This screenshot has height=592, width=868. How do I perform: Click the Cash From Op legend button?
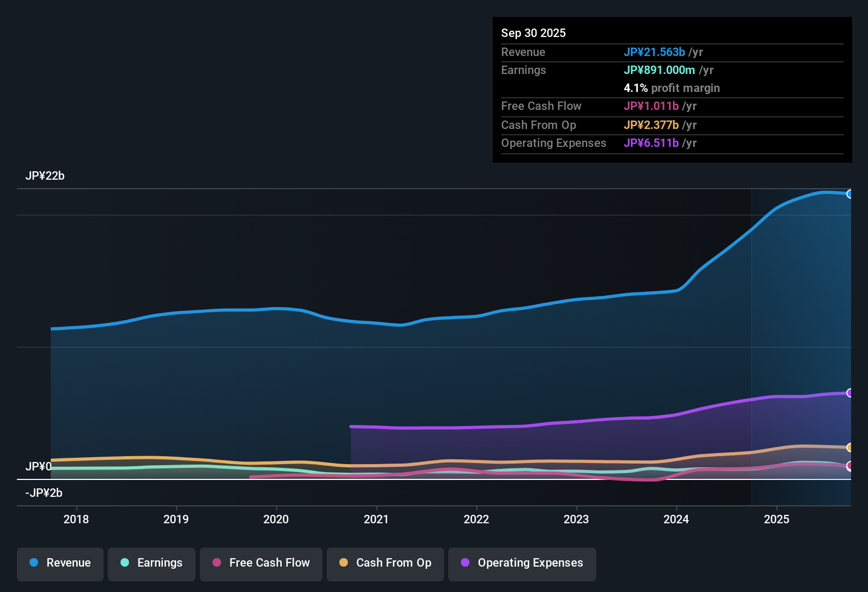[x=385, y=563]
